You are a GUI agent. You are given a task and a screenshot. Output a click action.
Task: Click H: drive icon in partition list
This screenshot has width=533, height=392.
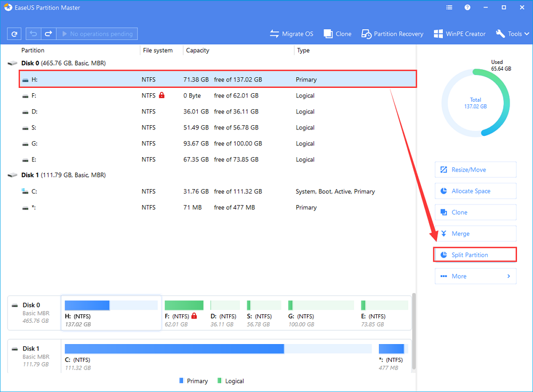(x=25, y=80)
